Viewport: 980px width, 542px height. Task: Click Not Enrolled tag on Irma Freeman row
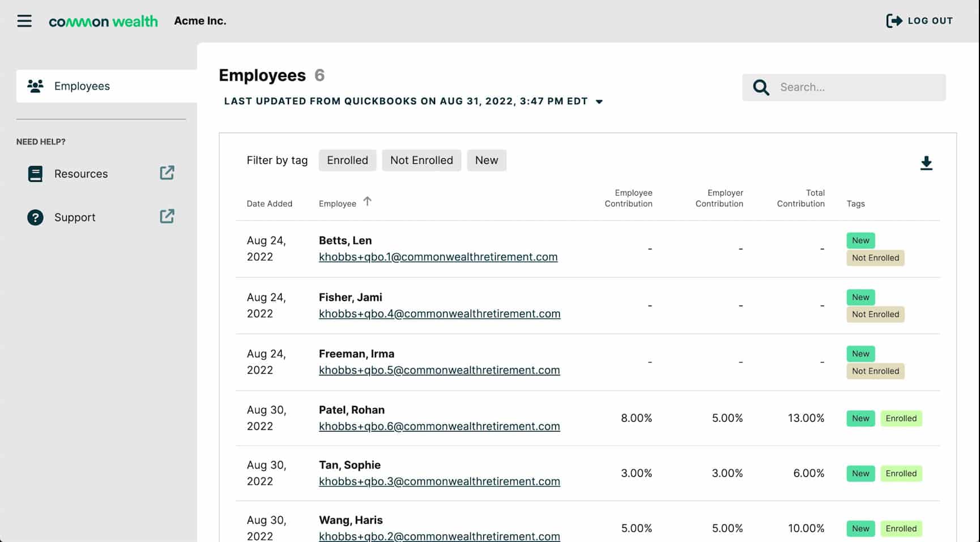coord(875,371)
